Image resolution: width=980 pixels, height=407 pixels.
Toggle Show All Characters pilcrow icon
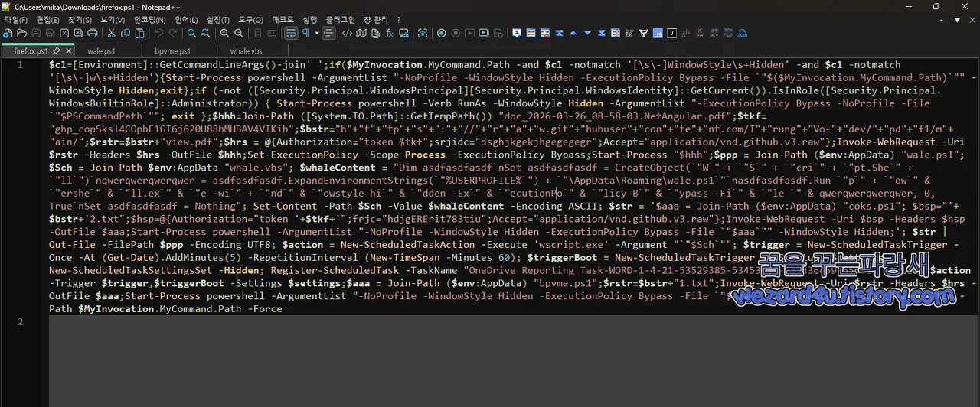305,34
